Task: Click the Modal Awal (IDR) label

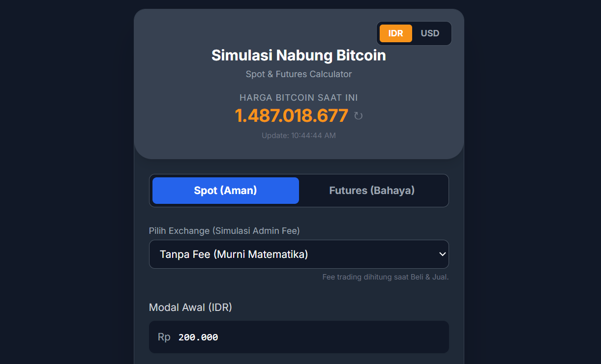Action: [190, 308]
